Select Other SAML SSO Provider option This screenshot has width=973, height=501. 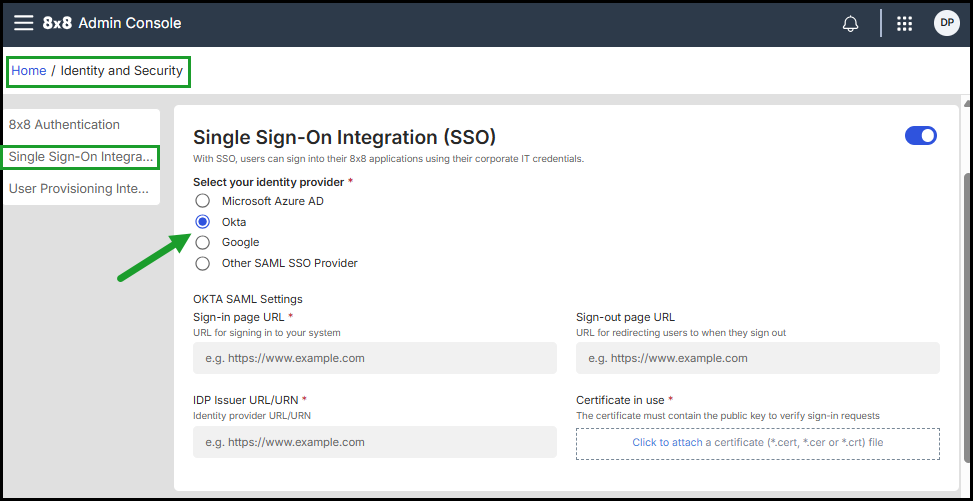point(203,263)
